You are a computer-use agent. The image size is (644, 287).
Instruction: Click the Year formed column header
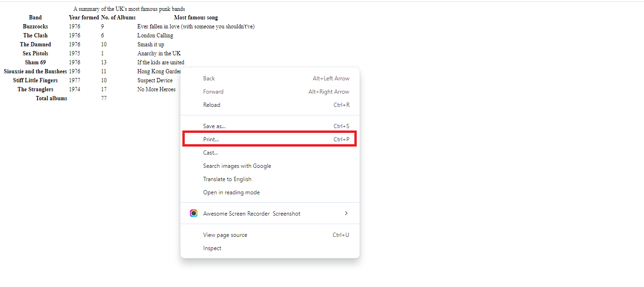[x=84, y=17]
